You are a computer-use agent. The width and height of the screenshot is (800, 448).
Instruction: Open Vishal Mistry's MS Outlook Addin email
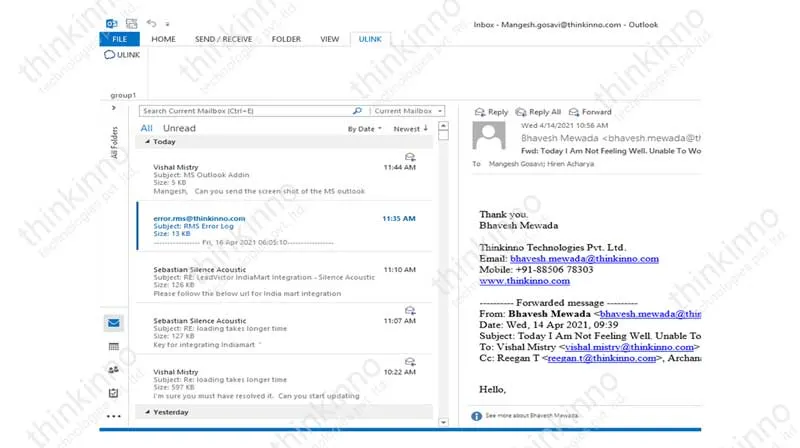[284, 176]
